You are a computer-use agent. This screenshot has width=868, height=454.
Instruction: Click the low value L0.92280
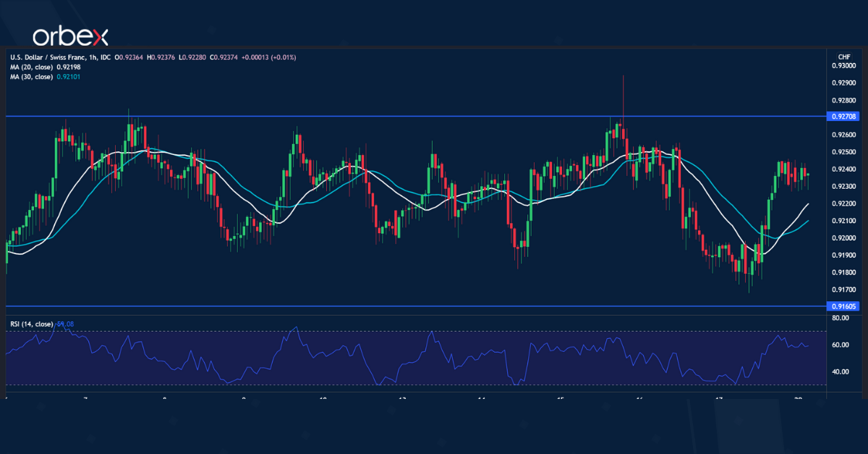192,57
